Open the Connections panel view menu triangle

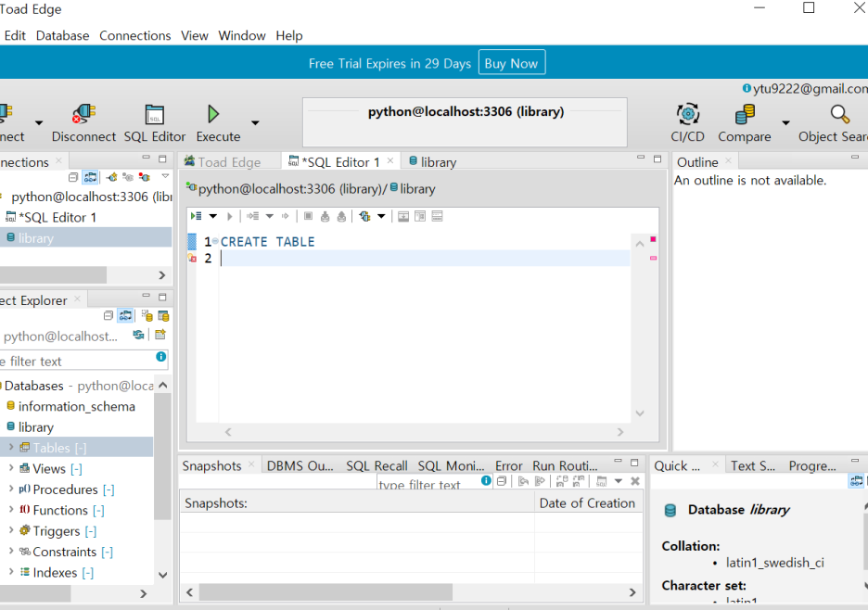(165, 176)
